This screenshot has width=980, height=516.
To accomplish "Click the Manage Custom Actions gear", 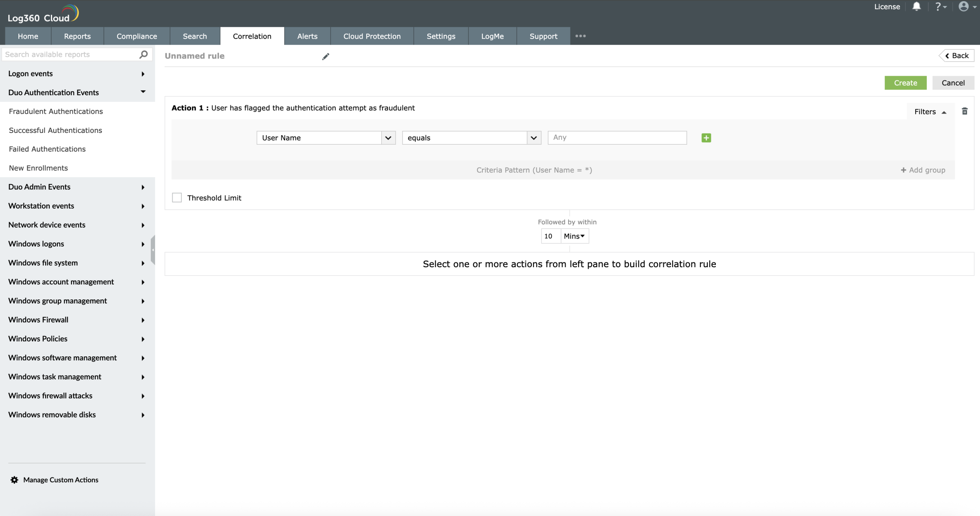I will [x=15, y=480].
